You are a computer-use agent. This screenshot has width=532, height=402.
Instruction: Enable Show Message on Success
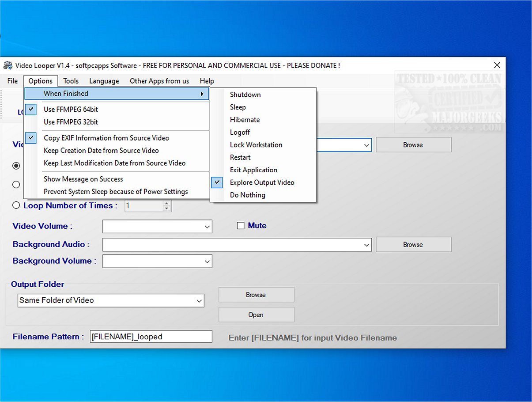click(x=117, y=179)
